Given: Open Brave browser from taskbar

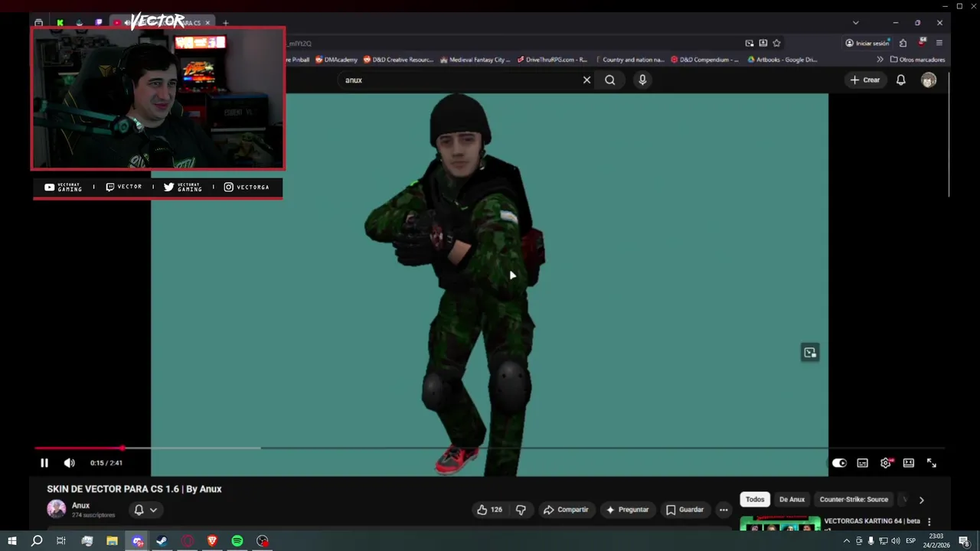Looking at the screenshot, I should 212,541.
